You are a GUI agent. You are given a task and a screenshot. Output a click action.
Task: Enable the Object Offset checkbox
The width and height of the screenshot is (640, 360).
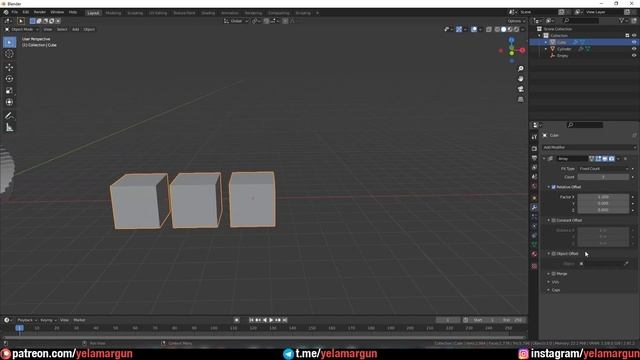(x=553, y=254)
